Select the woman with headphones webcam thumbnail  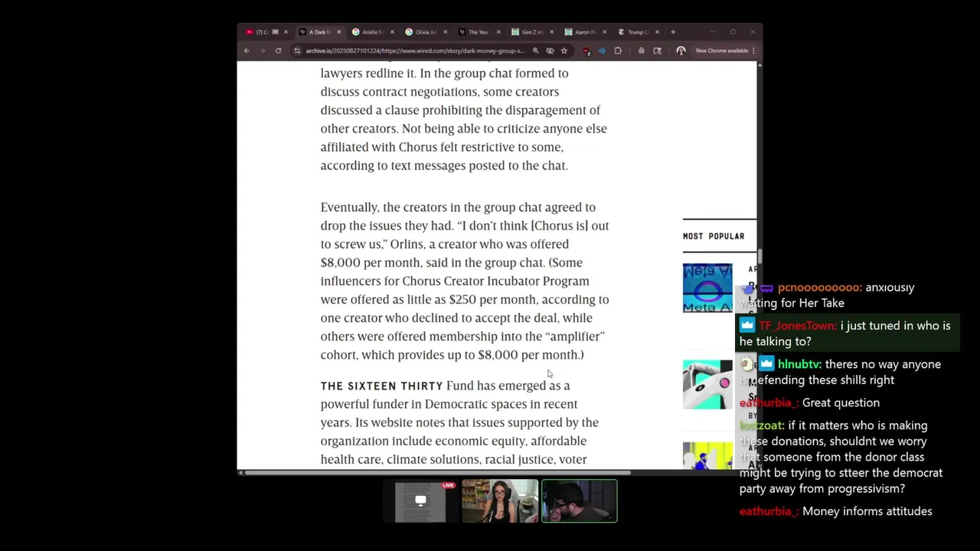499,501
